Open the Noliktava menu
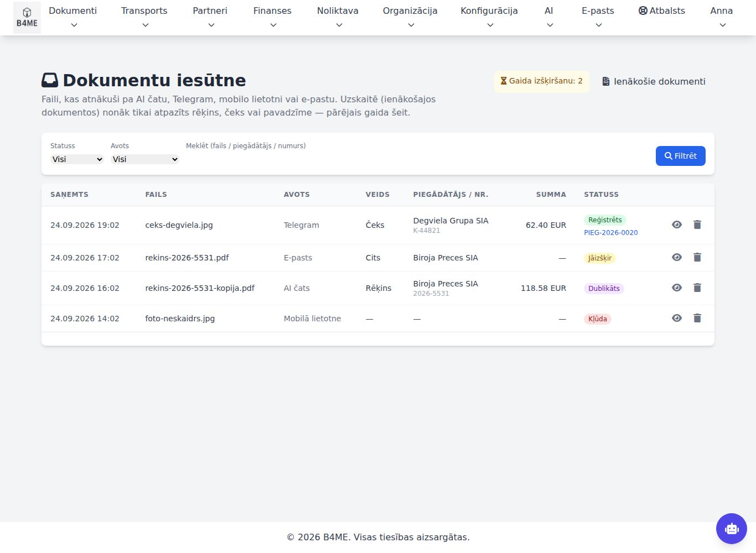 (x=338, y=17)
